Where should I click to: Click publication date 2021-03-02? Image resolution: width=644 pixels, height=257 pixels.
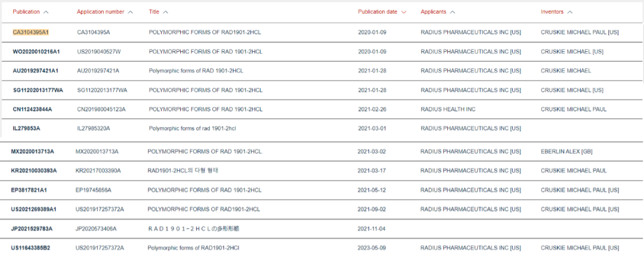tap(371, 151)
